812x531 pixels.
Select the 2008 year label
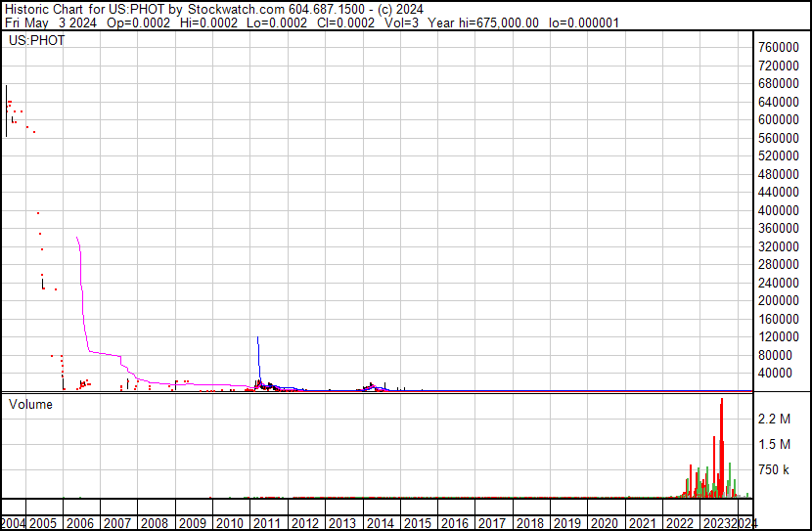pyautogui.click(x=155, y=523)
